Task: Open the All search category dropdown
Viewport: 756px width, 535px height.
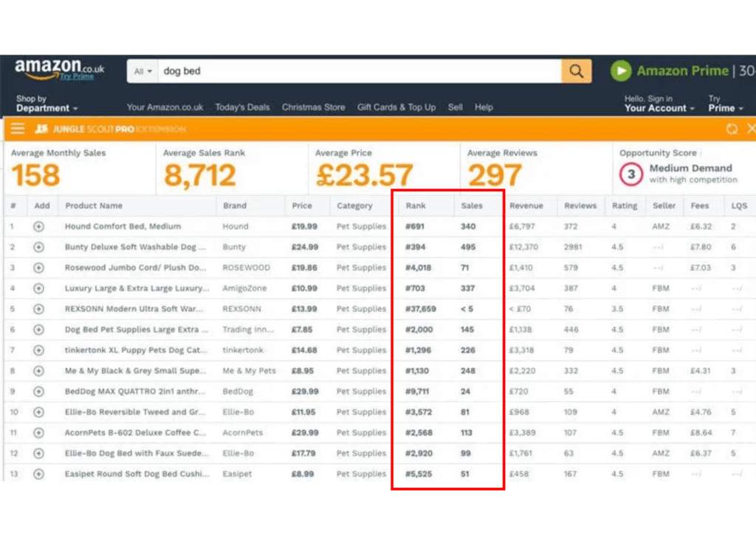Action: 143,72
